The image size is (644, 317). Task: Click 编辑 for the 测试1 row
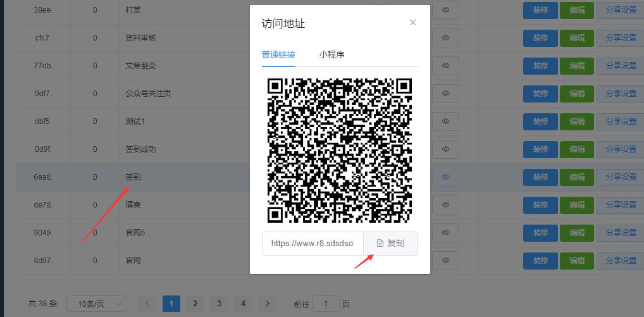pyautogui.click(x=577, y=121)
